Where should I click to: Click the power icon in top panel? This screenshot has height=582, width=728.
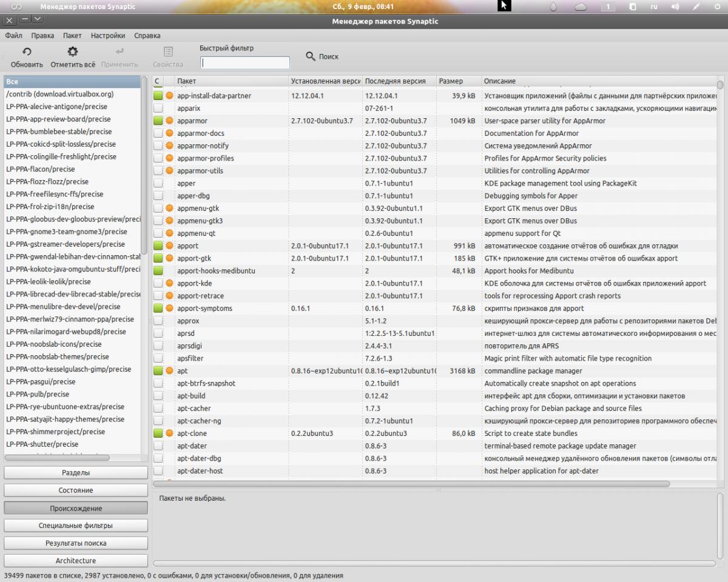pos(716,7)
